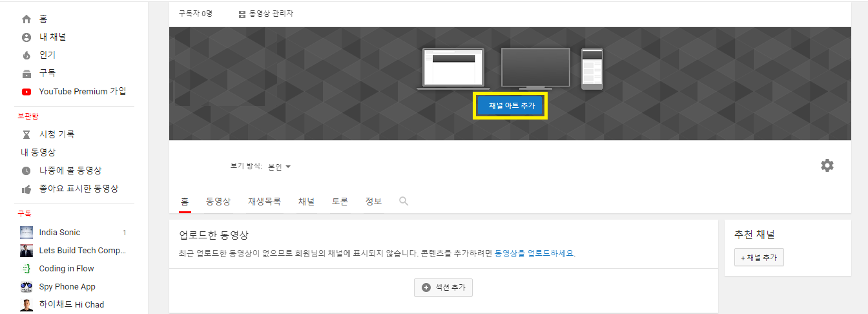Viewport: 868px width, 314px height.
Task: Click the 채널 아트 추가 button
Action: pos(512,106)
